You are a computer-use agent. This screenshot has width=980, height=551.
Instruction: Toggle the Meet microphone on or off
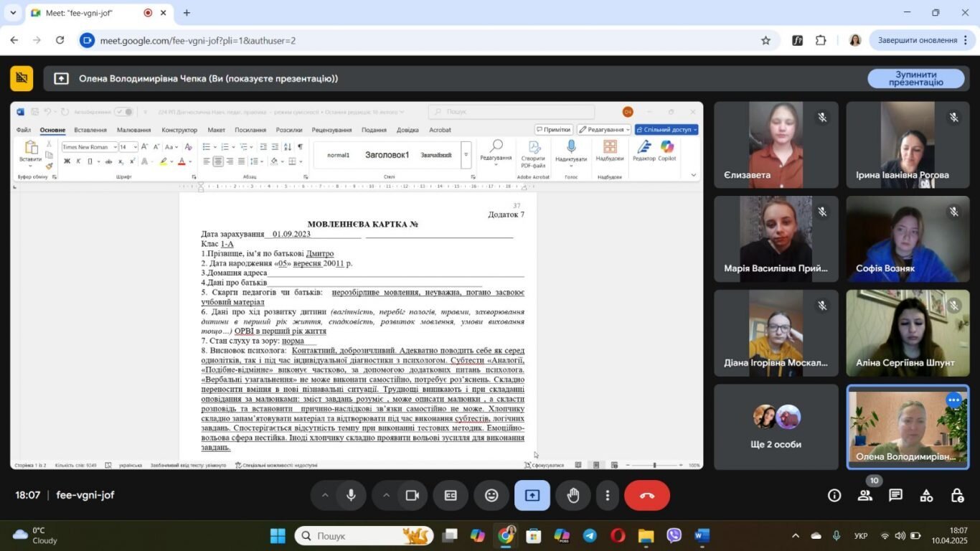pos(351,495)
